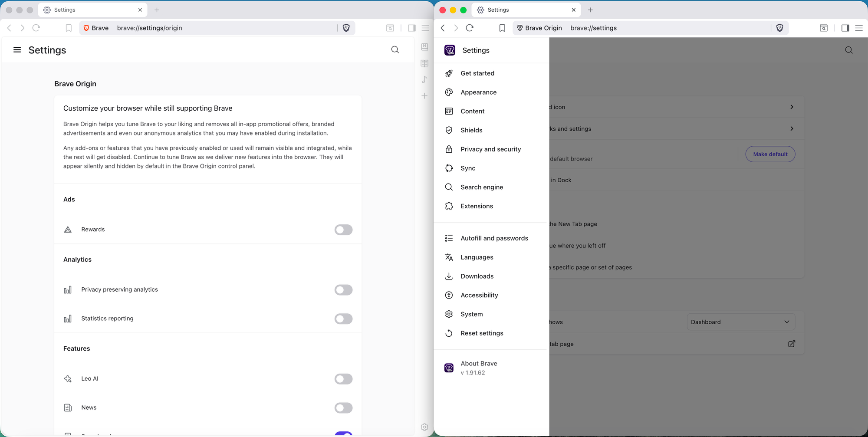
Task: Select the Settings tab in the Brave Origin window
Action: pos(526,10)
